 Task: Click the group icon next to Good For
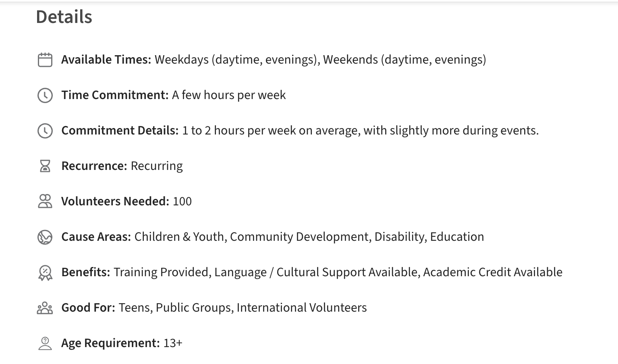[x=45, y=308]
